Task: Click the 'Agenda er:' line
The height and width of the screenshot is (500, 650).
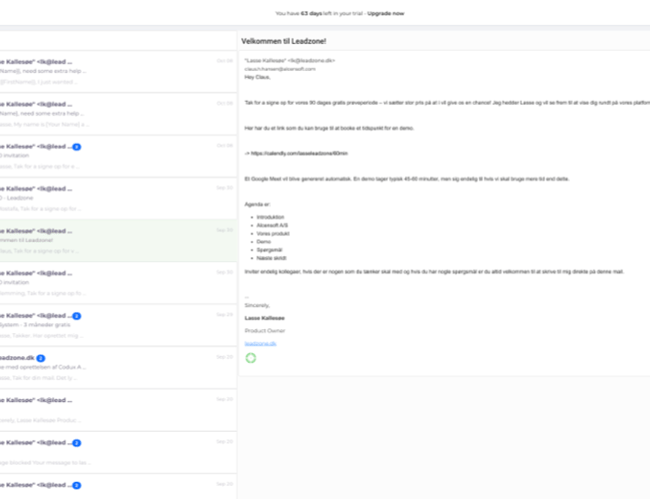Action: tap(257, 204)
